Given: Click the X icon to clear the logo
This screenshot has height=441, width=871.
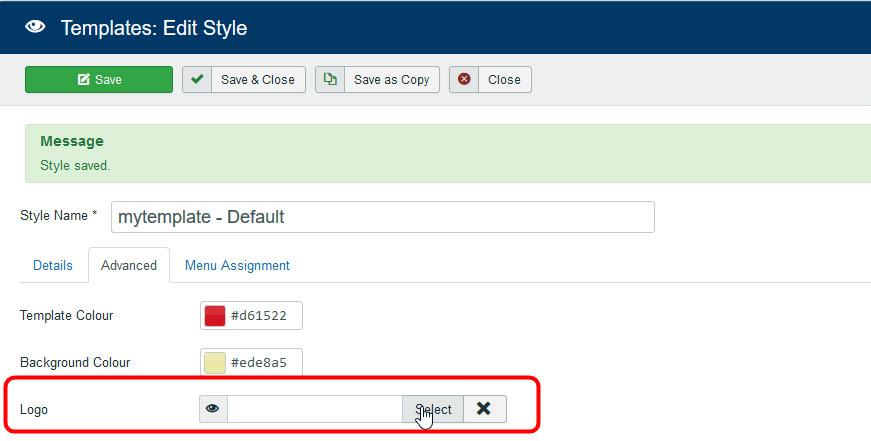Looking at the screenshot, I should 485,409.
